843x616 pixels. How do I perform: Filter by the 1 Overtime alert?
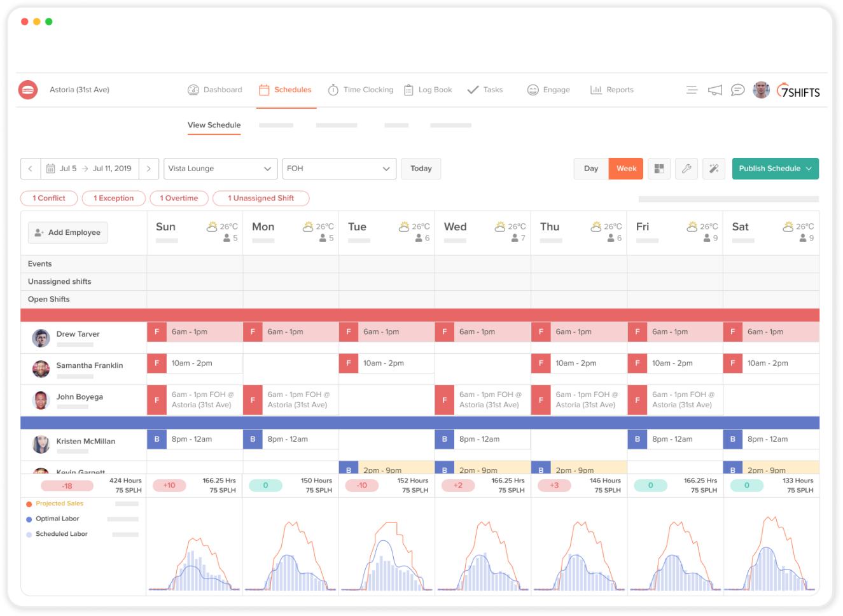(179, 198)
